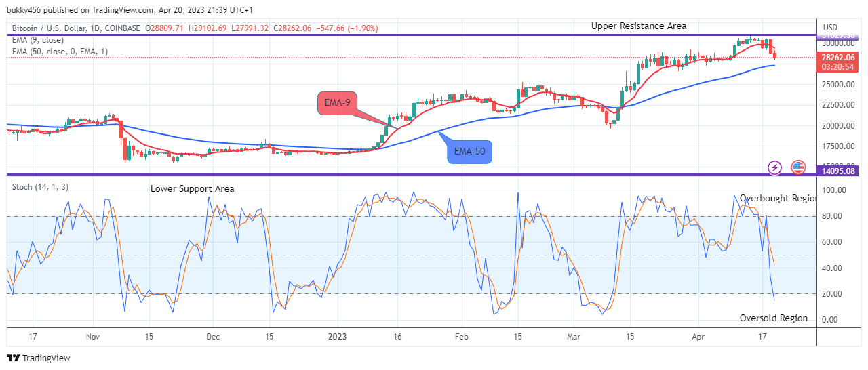Click the purple lightning bolt icon
Viewport: 868px width, 370px height.
tap(774, 167)
